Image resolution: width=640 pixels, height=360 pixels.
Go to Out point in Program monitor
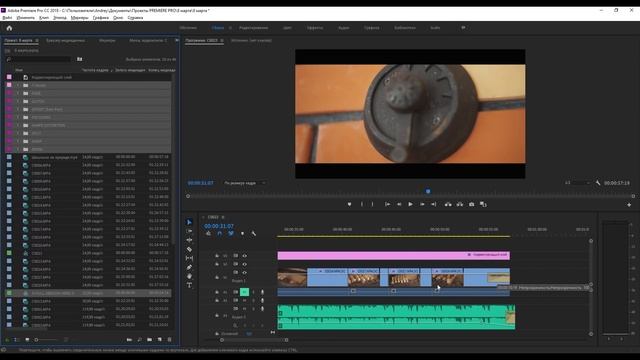click(433, 204)
